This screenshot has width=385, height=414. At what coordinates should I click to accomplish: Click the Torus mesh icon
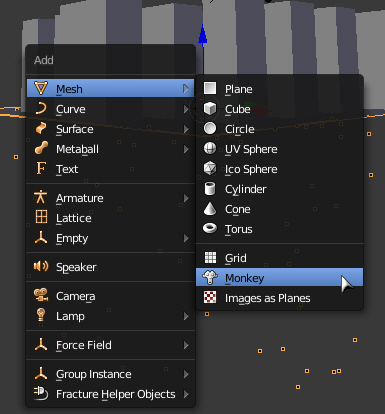pyautogui.click(x=210, y=229)
